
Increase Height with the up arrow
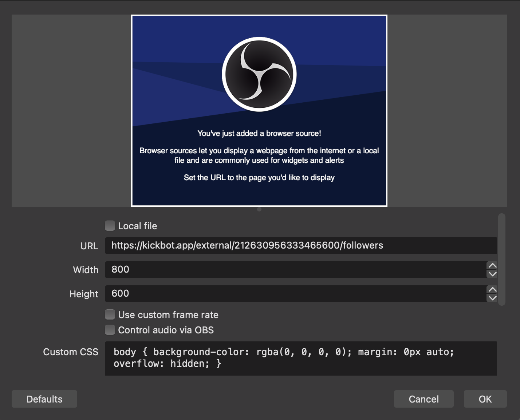tap(492, 290)
